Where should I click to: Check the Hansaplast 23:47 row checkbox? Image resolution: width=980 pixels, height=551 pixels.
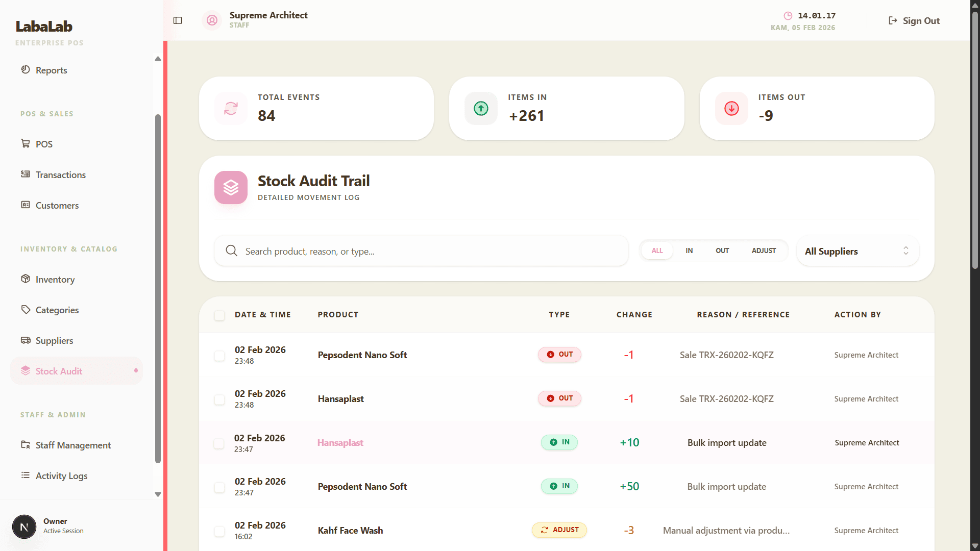tap(219, 444)
